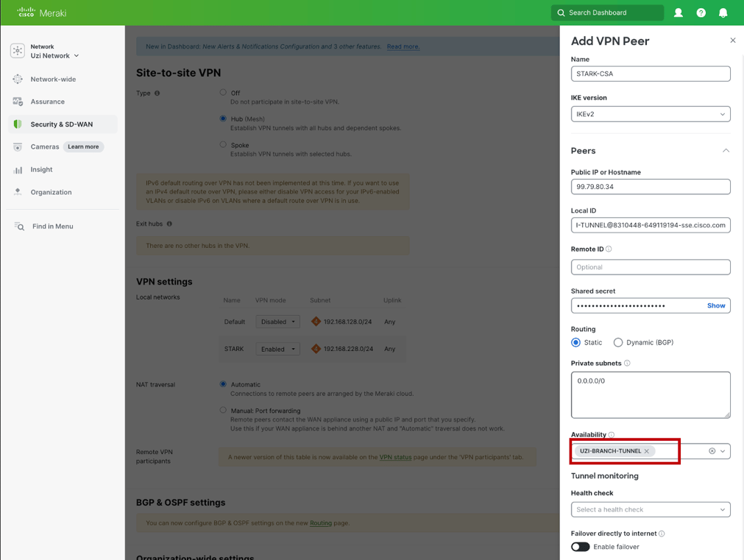Show the shared secret
Image resolution: width=744 pixels, height=560 pixels.
(x=716, y=305)
